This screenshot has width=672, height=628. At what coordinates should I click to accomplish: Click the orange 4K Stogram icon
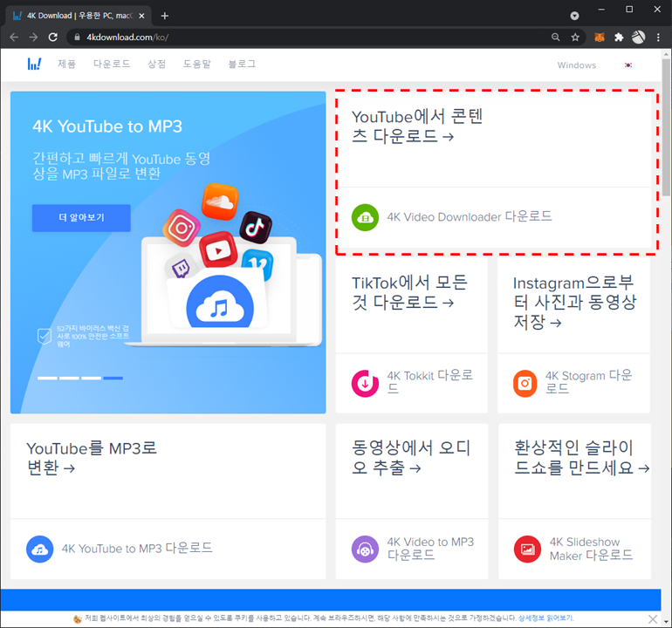coord(525,384)
